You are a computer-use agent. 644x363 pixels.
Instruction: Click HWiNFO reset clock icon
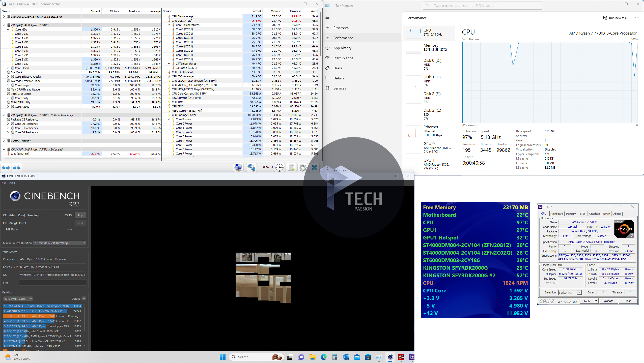[x=279, y=168]
